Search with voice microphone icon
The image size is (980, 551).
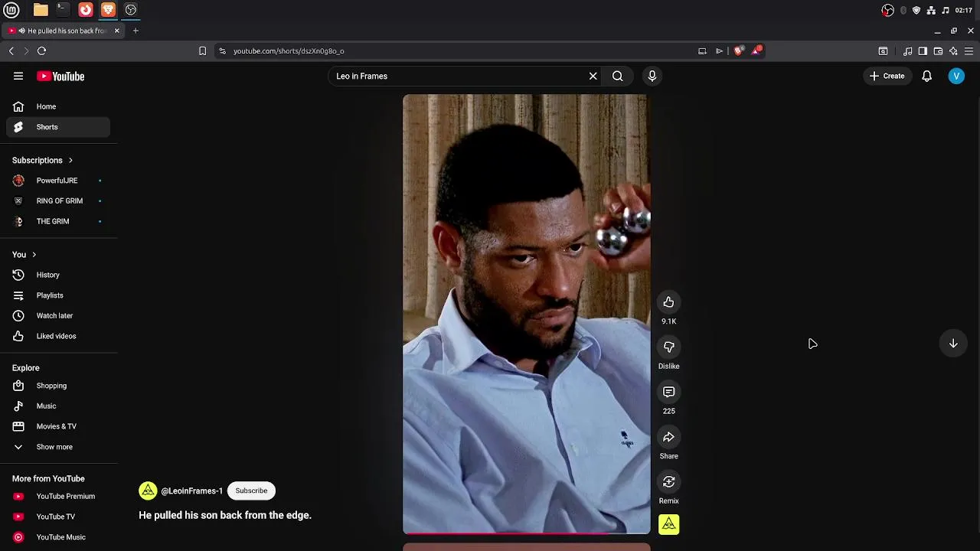pyautogui.click(x=652, y=76)
